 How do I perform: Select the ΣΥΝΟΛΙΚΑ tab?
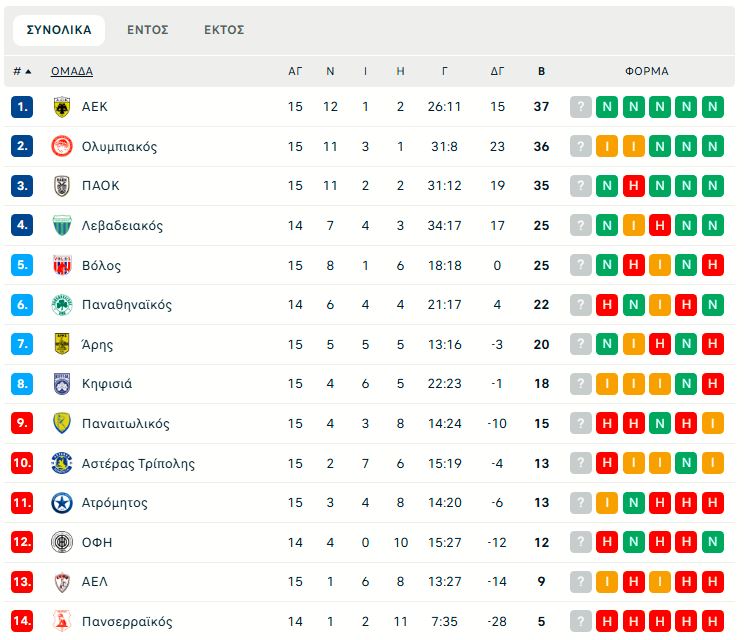tap(59, 30)
